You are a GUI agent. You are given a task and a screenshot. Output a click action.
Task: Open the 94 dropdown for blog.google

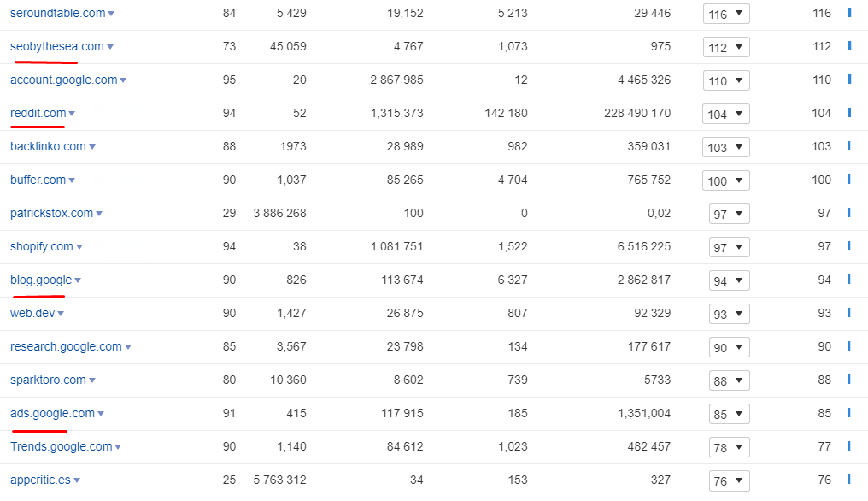click(729, 281)
